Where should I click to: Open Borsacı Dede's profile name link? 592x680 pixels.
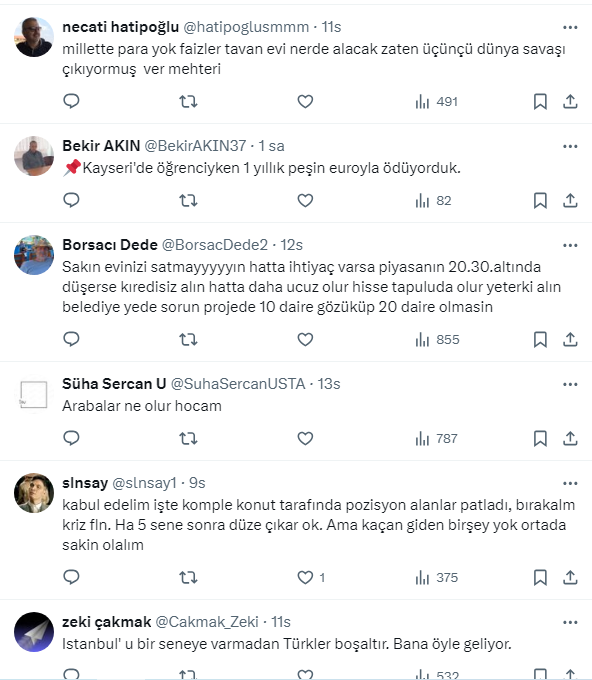coord(110,245)
